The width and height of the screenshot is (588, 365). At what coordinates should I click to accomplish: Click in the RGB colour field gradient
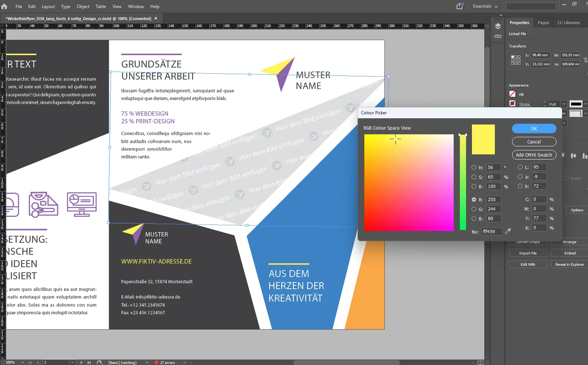[409, 182]
